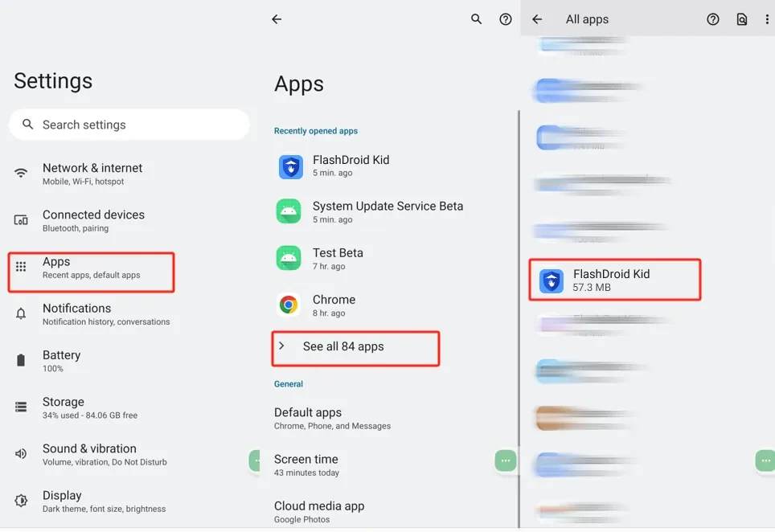Open the Apps settings entry
The height and width of the screenshot is (532, 775).
tap(92, 272)
